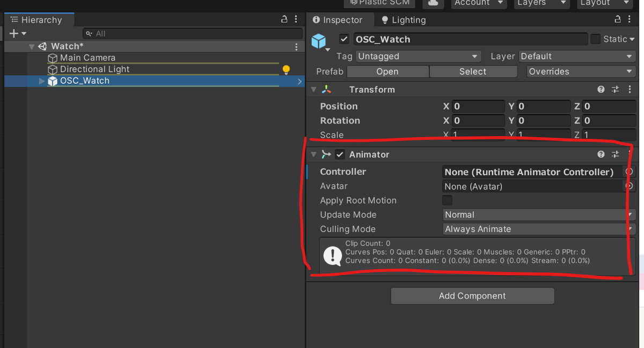
Task: Open the Culling Mode dropdown
Action: [539, 229]
